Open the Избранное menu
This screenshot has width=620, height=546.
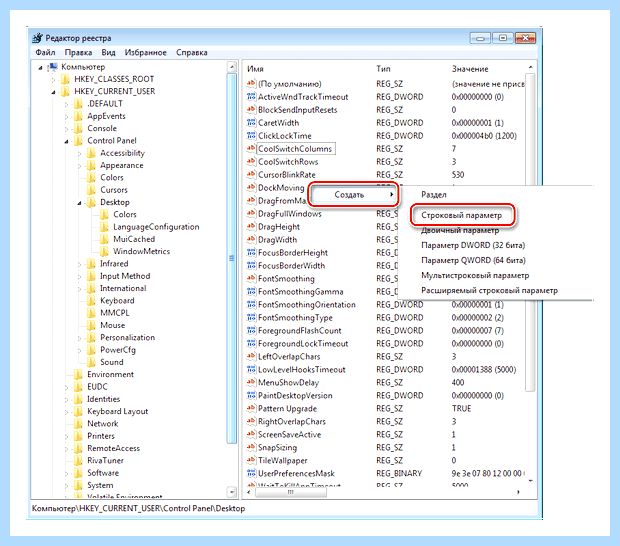pyautogui.click(x=146, y=53)
